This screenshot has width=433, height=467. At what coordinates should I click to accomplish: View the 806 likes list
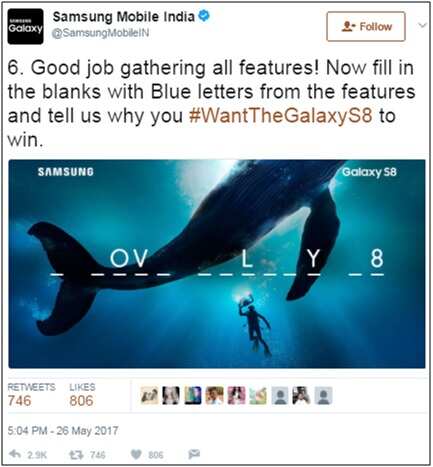(x=82, y=395)
